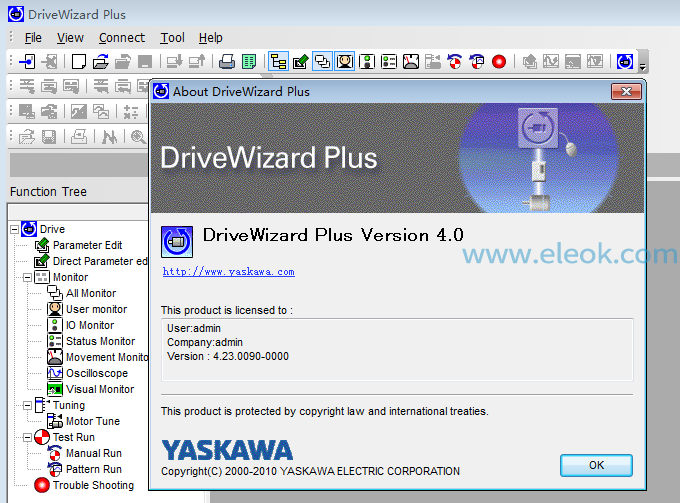Click the Connect to drive toolbar icon
The image size is (680, 503).
click(x=28, y=62)
